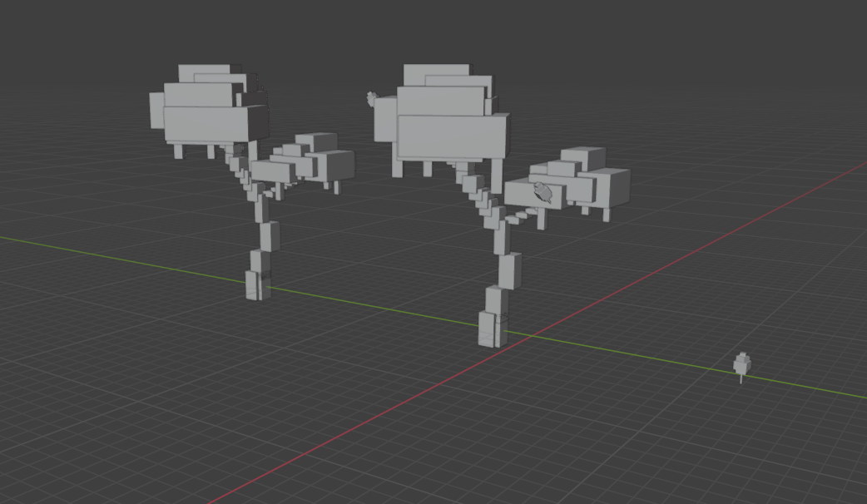Select the right tree's largest front canopy block
This screenshot has width=867, height=504.
[452, 136]
